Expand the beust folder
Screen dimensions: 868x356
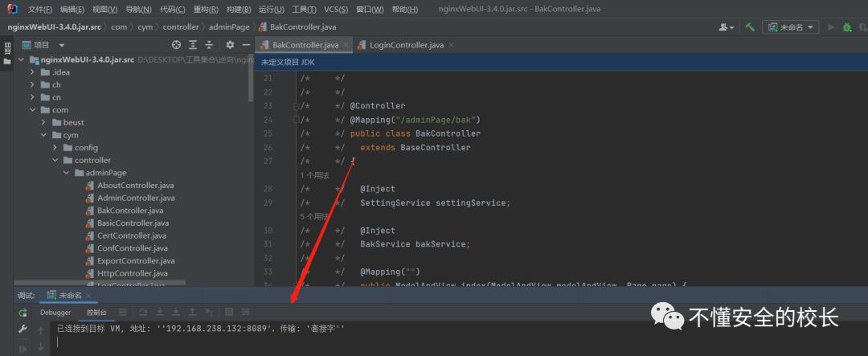click(43, 122)
